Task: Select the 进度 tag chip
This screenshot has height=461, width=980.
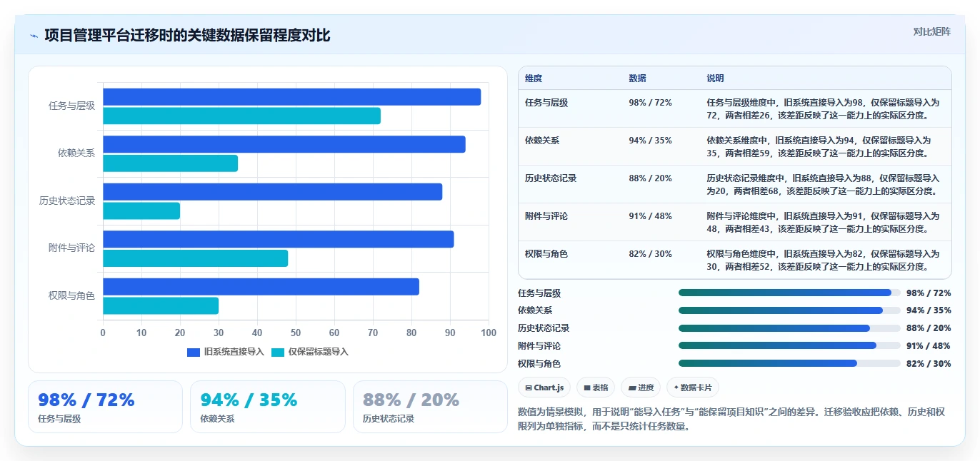Action: [641, 387]
